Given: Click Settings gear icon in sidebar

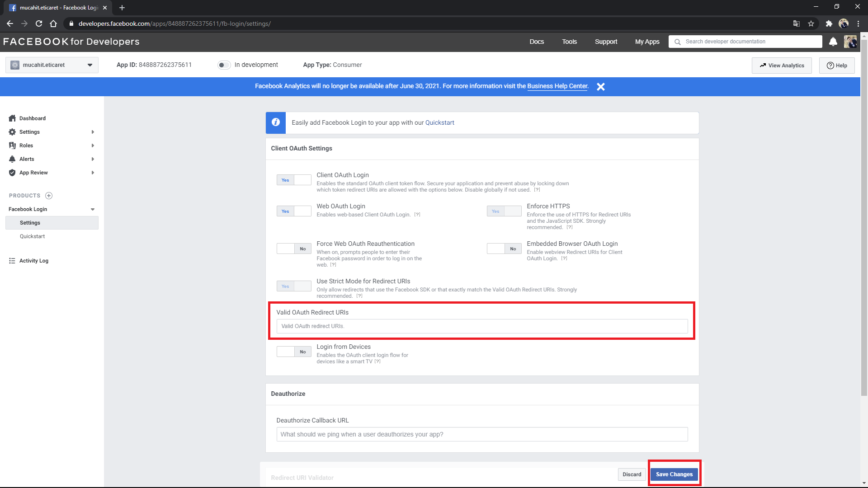Looking at the screenshot, I should [x=12, y=132].
